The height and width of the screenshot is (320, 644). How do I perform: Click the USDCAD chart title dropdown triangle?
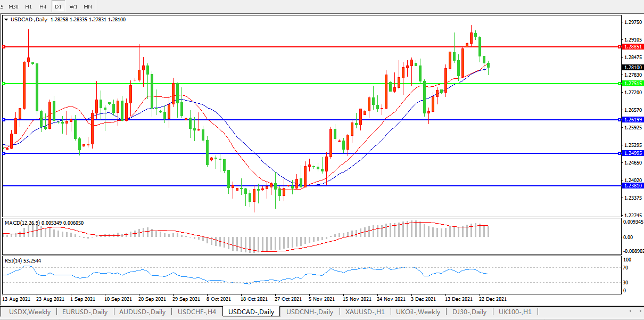point(6,20)
